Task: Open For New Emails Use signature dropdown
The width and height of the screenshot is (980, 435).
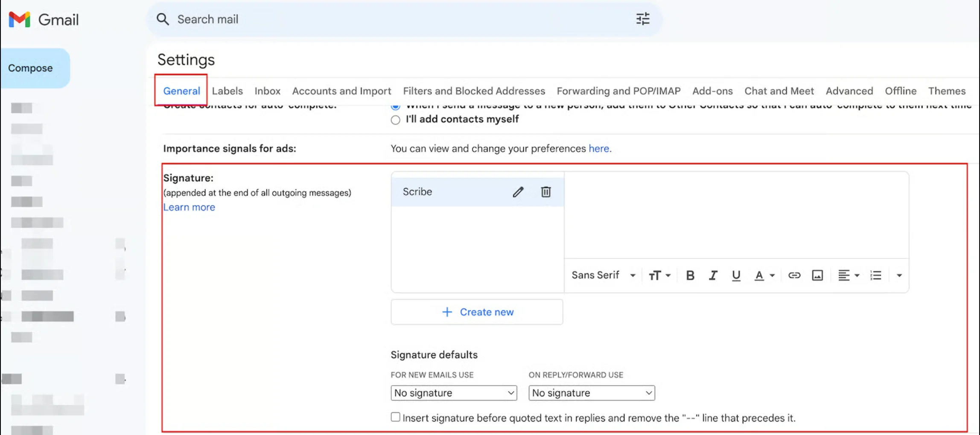Action: coord(454,393)
